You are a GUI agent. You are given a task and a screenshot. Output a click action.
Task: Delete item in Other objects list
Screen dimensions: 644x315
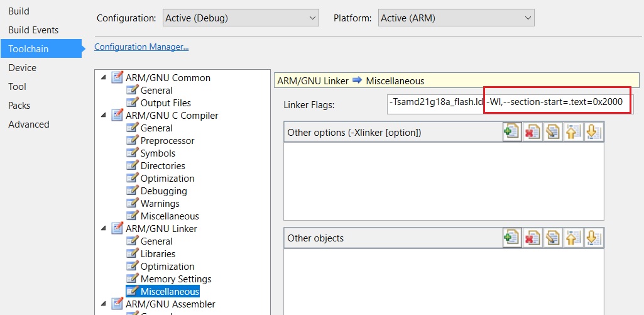point(533,238)
